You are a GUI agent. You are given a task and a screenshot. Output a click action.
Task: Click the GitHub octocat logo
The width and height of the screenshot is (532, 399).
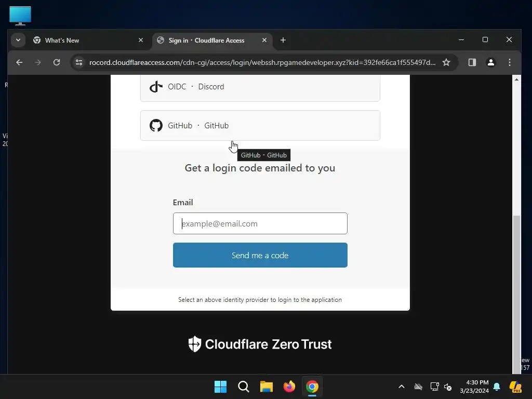tap(156, 126)
